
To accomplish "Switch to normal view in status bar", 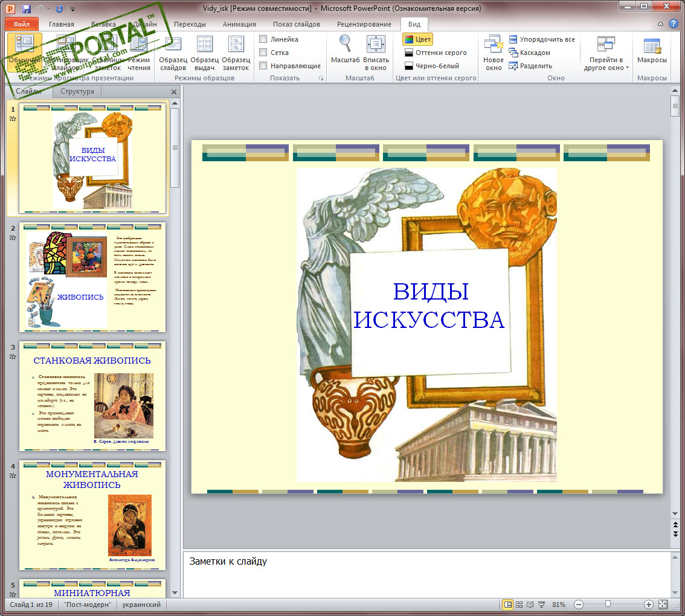I will point(507,605).
